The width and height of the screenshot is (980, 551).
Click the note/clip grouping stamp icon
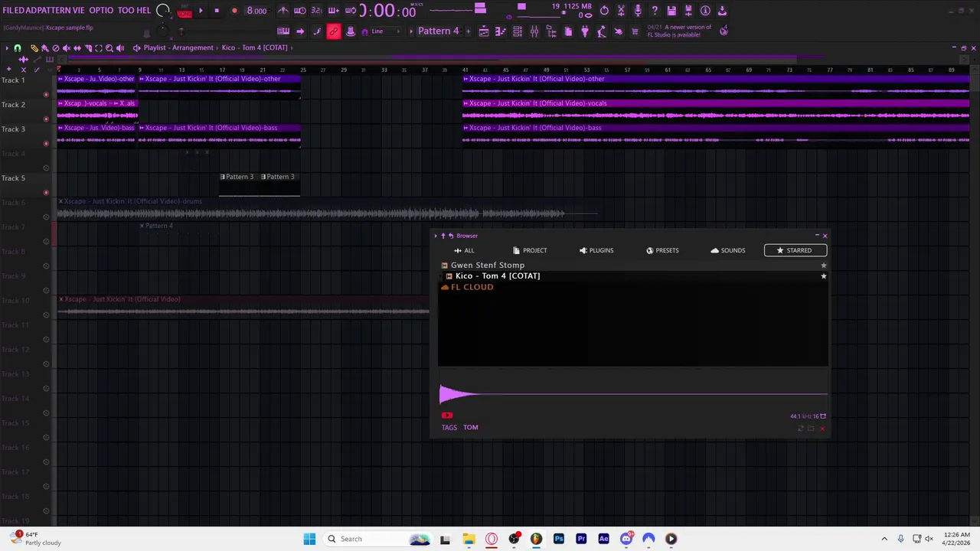pos(351,31)
